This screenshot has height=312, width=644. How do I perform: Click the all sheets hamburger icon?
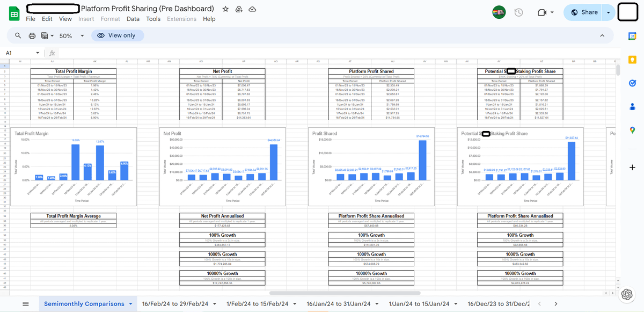25,304
